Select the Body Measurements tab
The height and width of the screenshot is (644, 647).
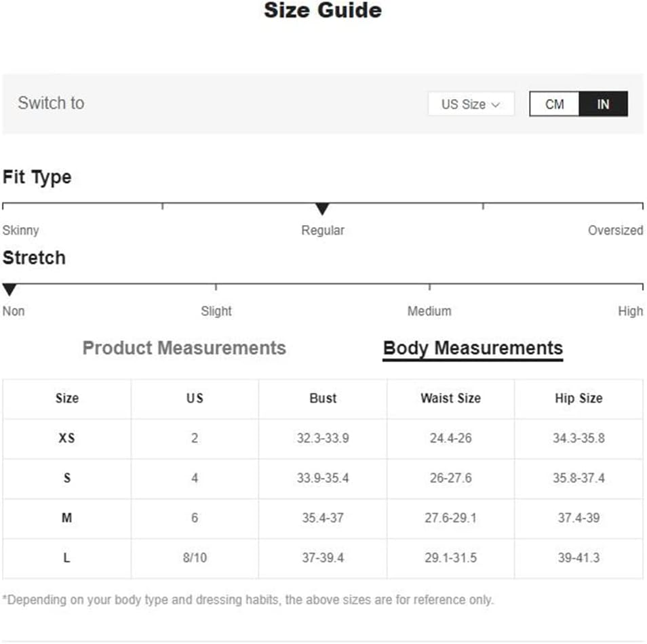tap(473, 348)
